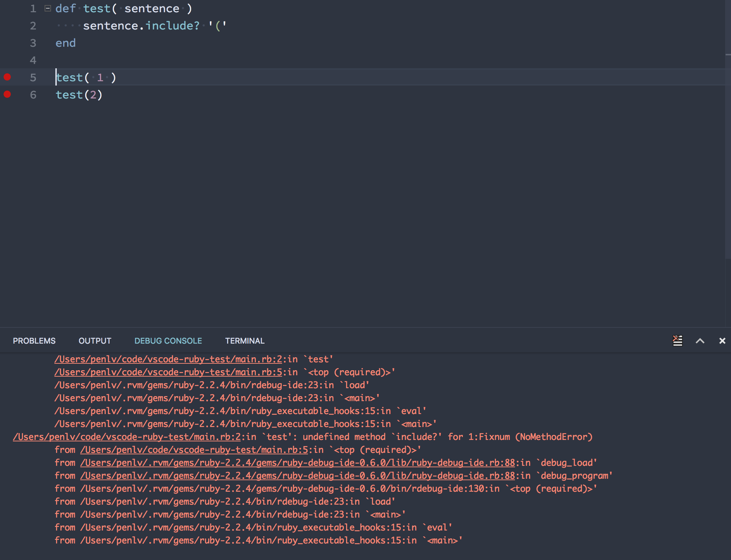Place cursor on the test(2) call
Viewport: 731px width, 560px height.
pos(79,95)
